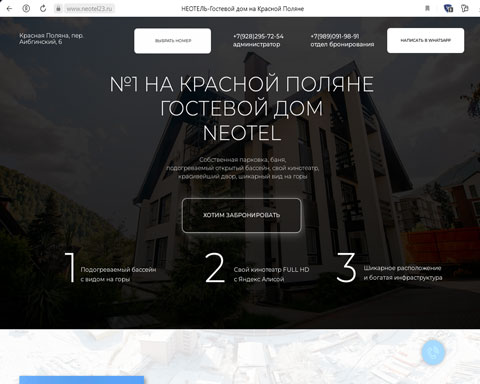Click the round blue phone callback widget

point(433,352)
